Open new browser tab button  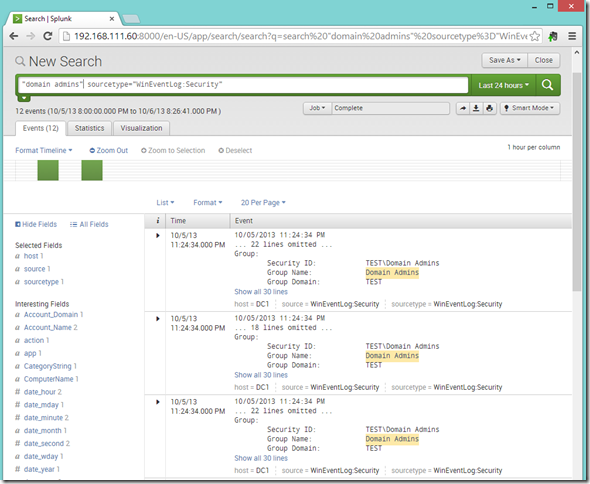click(131, 19)
